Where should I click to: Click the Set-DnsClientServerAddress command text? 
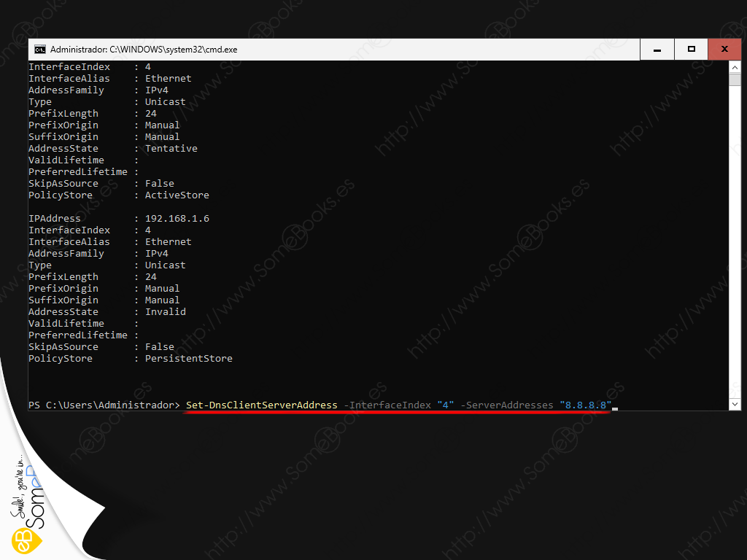point(261,405)
